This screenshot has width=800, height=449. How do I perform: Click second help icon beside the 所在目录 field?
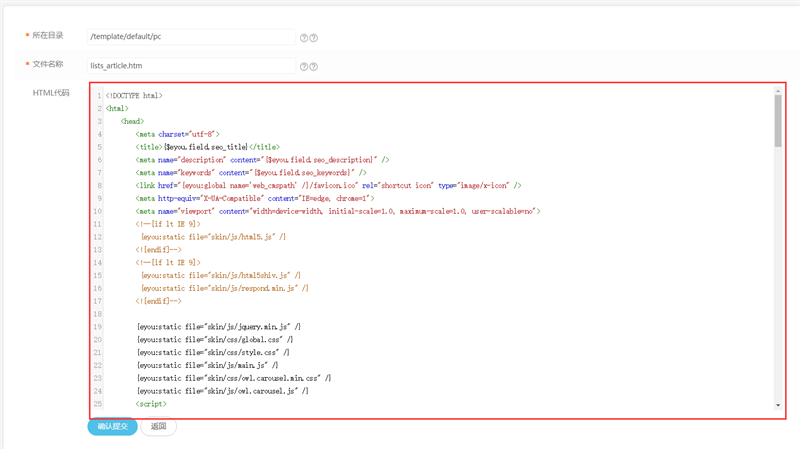(x=314, y=38)
